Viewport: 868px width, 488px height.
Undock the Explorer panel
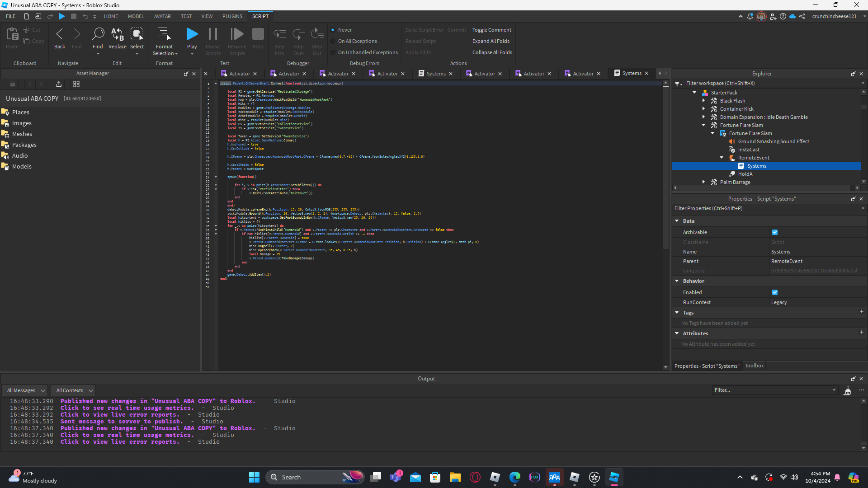pyautogui.click(x=853, y=74)
